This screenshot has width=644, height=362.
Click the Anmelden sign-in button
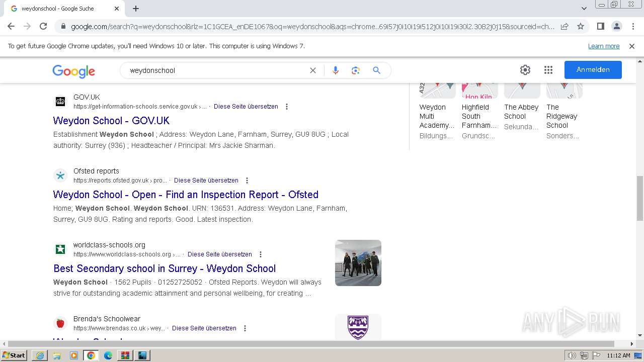click(593, 70)
